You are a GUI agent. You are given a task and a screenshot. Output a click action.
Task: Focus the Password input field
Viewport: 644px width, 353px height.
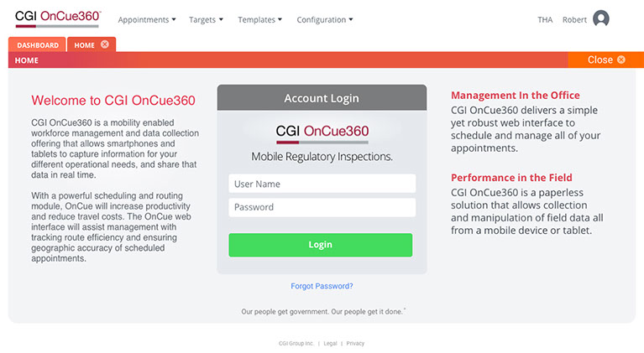tap(322, 207)
